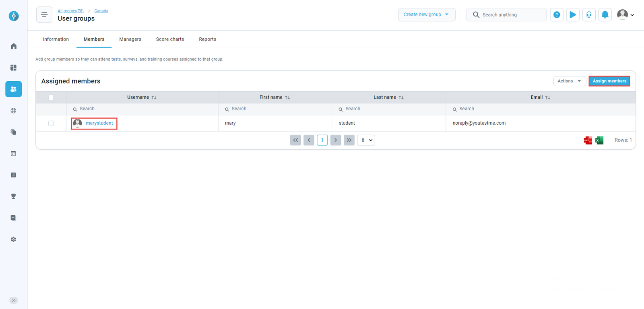Switch to the Score charts tab
The width and height of the screenshot is (644, 309).
tap(170, 39)
